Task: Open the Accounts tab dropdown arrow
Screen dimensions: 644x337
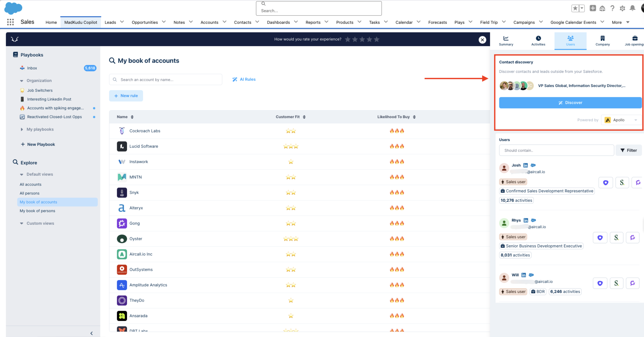Action: (224, 22)
